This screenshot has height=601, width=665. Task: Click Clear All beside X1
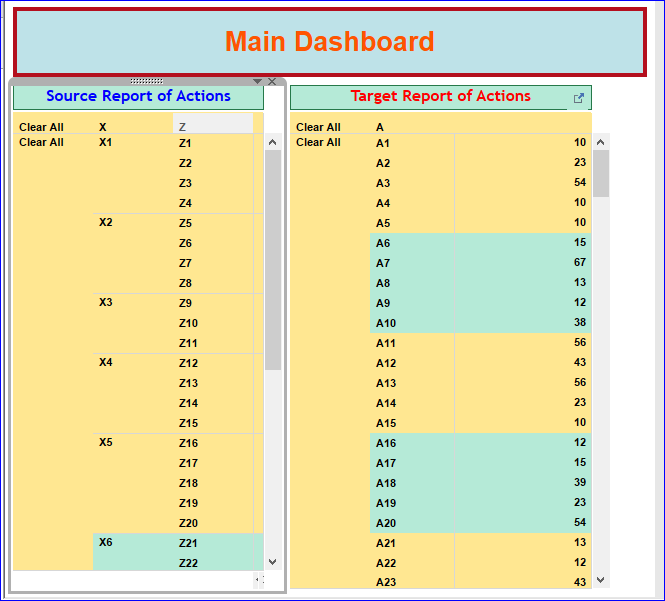pos(41,143)
